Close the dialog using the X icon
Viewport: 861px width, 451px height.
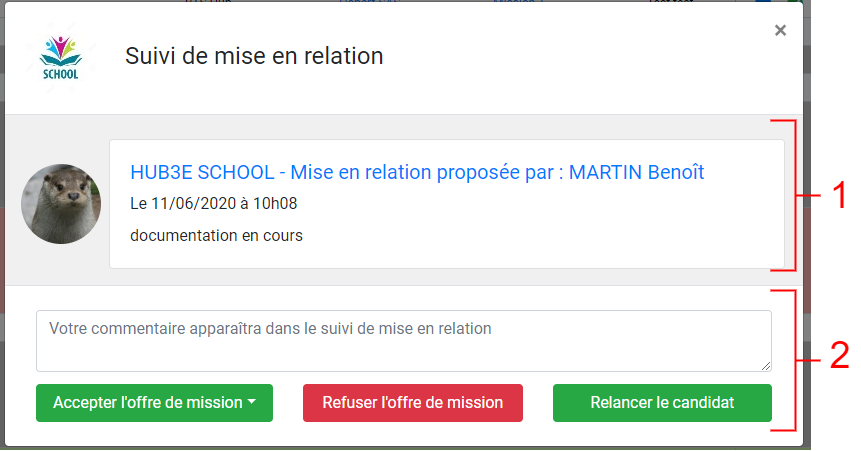(x=780, y=31)
